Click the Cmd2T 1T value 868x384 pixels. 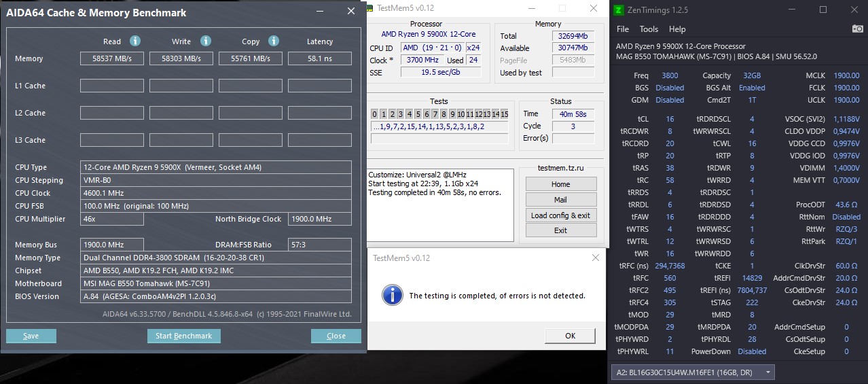coord(752,100)
